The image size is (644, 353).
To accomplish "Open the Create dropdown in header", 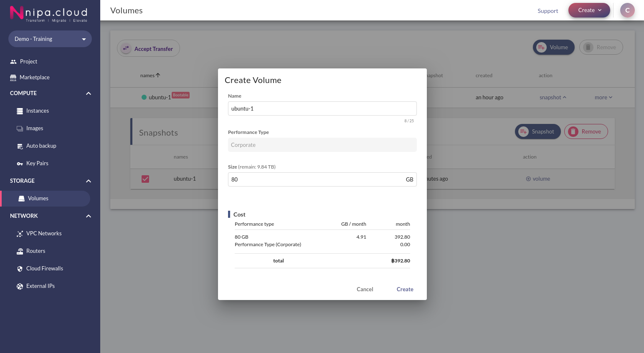I will point(589,10).
